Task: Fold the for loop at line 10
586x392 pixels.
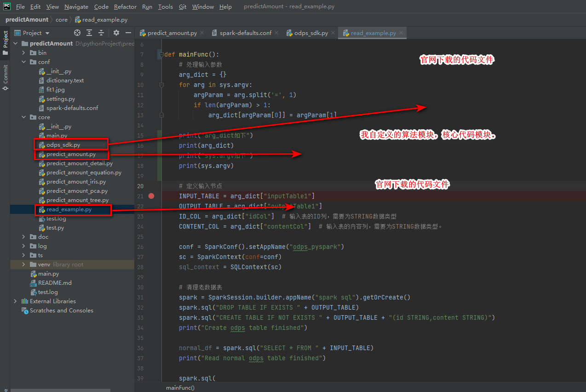Action: (161, 85)
